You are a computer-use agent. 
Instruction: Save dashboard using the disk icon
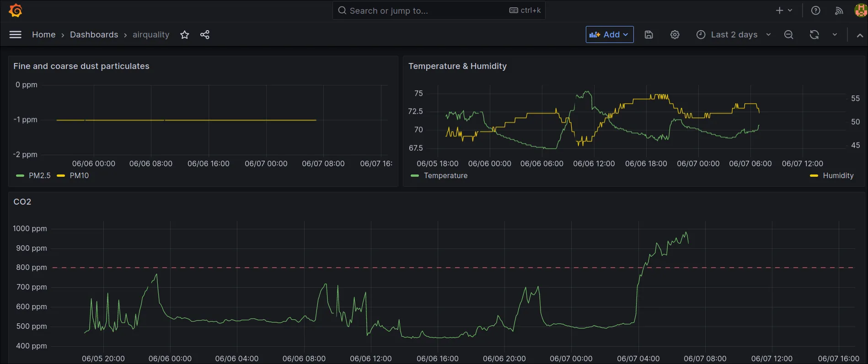(648, 35)
